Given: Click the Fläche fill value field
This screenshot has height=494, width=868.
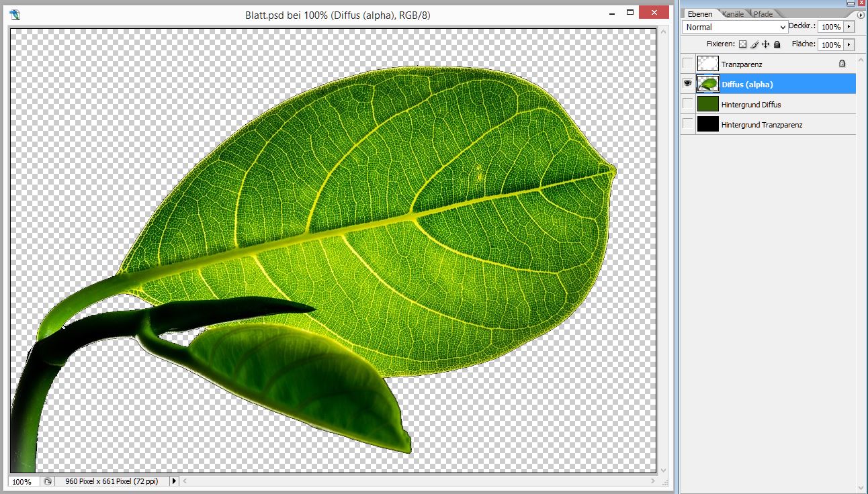Looking at the screenshot, I should pos(831,44).
